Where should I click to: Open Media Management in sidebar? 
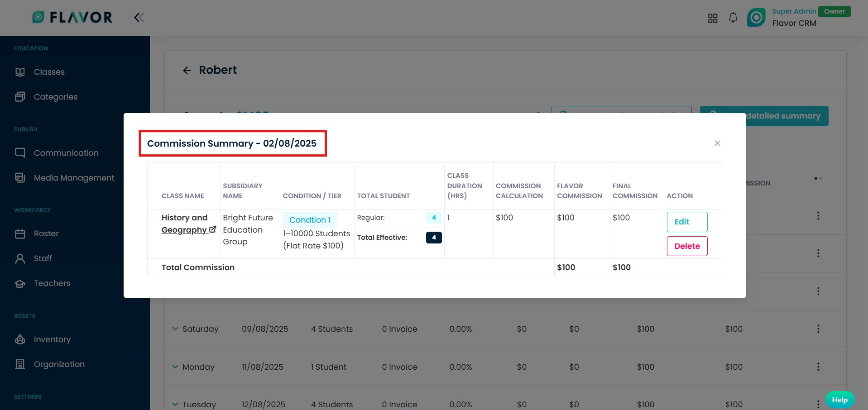(x=74, y=178)
